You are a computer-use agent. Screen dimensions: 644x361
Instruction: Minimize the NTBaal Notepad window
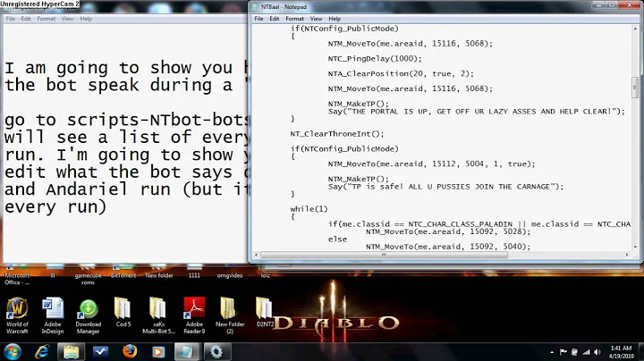tap(598, 5)
